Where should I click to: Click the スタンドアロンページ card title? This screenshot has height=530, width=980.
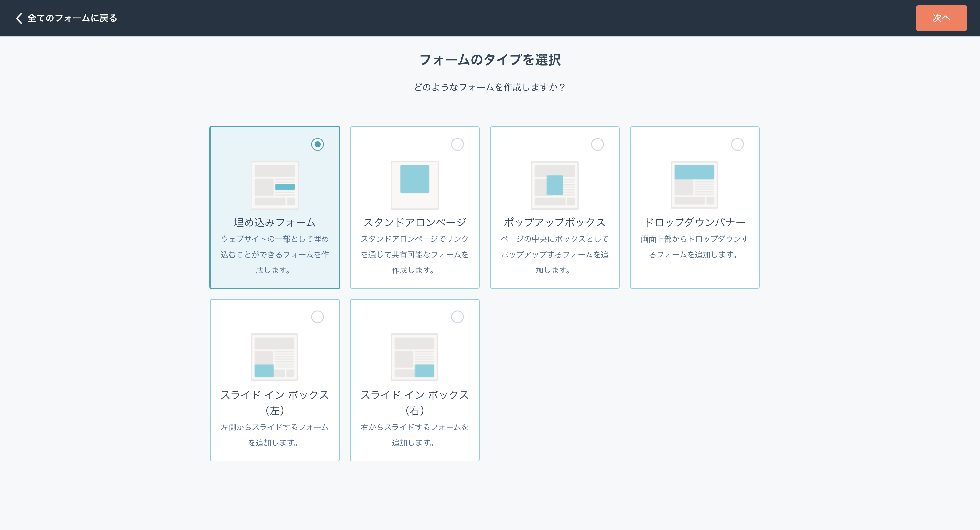[x=414, y=223]
